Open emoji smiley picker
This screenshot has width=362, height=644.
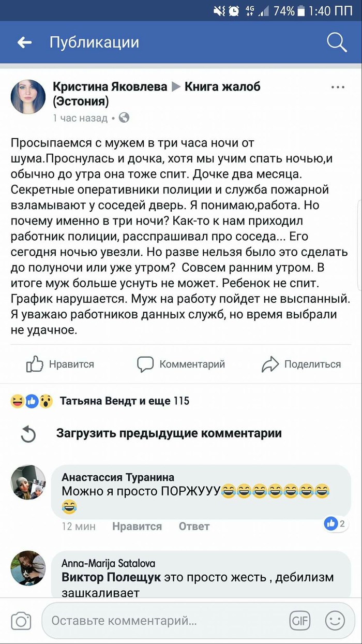click(x=335, y=620)
